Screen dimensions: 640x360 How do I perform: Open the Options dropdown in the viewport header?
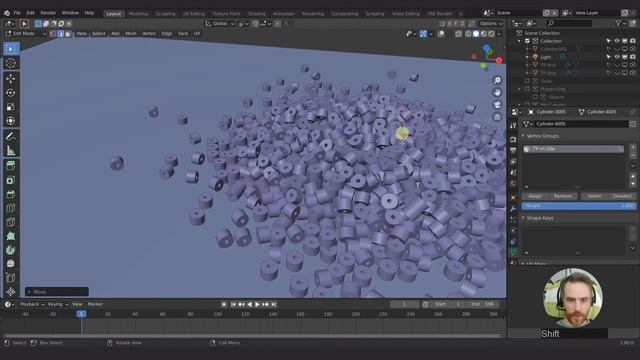pos(491,24)
